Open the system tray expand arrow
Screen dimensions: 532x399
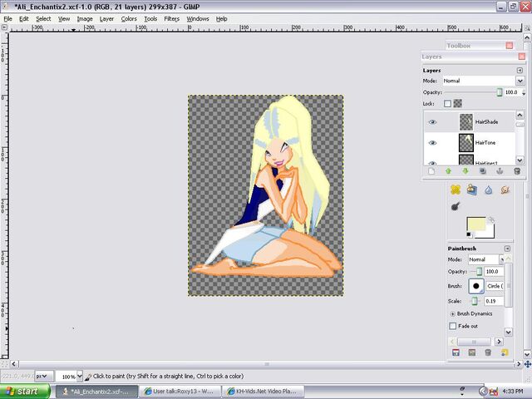(x=482, y=392)
